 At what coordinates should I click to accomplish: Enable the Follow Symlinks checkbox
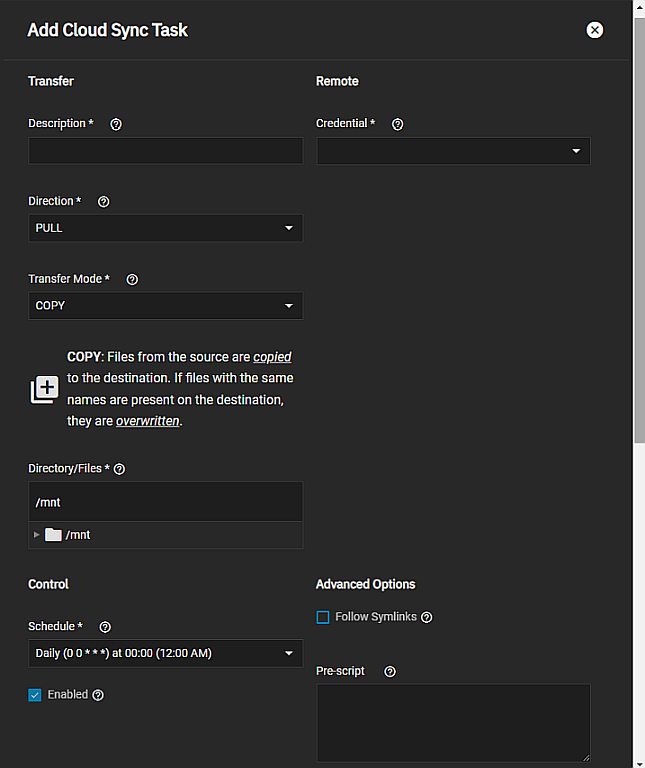(323, 618)
